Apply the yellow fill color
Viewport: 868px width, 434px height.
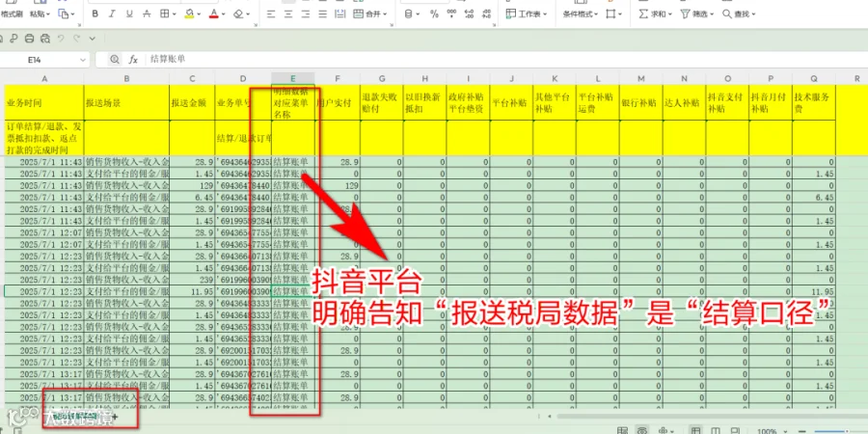tap(189, 14)
